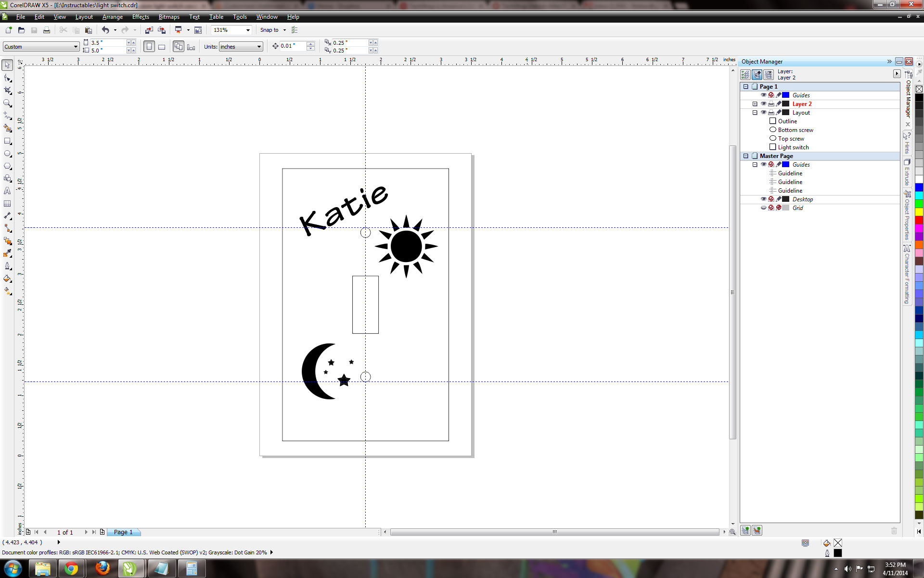Click the Import icon
Screen dimensions: 924x578
pos(149,30)
